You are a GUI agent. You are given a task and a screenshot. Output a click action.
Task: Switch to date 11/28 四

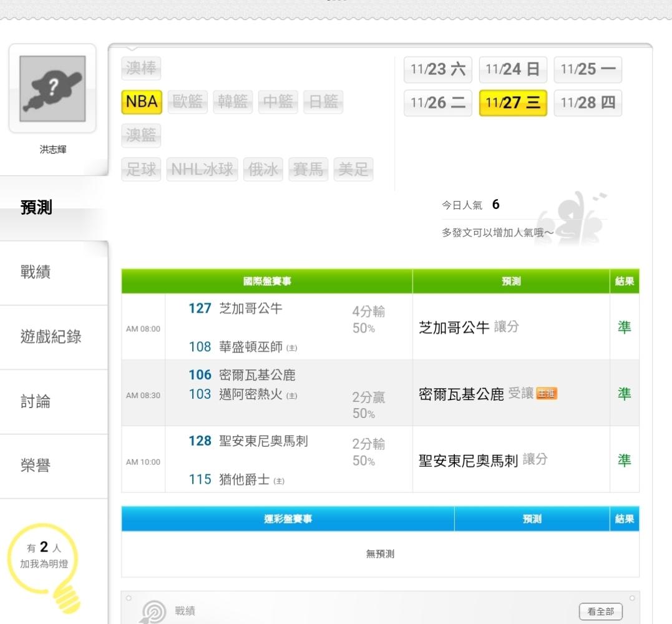588,103
